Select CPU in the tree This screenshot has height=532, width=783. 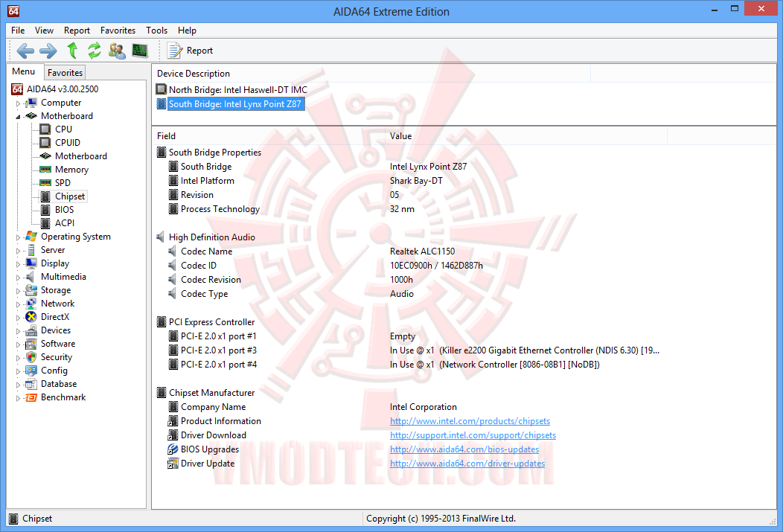click(63, 129)
